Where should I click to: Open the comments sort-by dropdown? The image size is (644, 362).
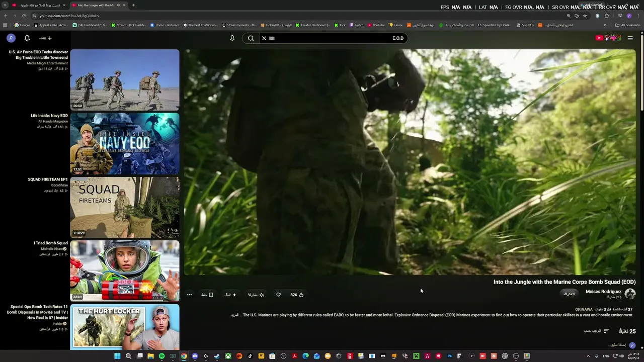[x=597, y=331]
